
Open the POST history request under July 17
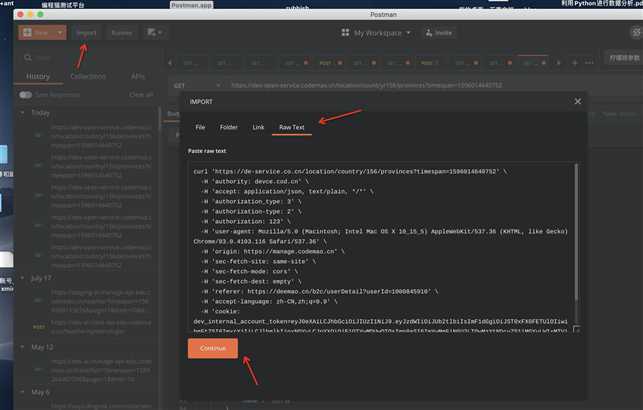[x=92, y=327]
